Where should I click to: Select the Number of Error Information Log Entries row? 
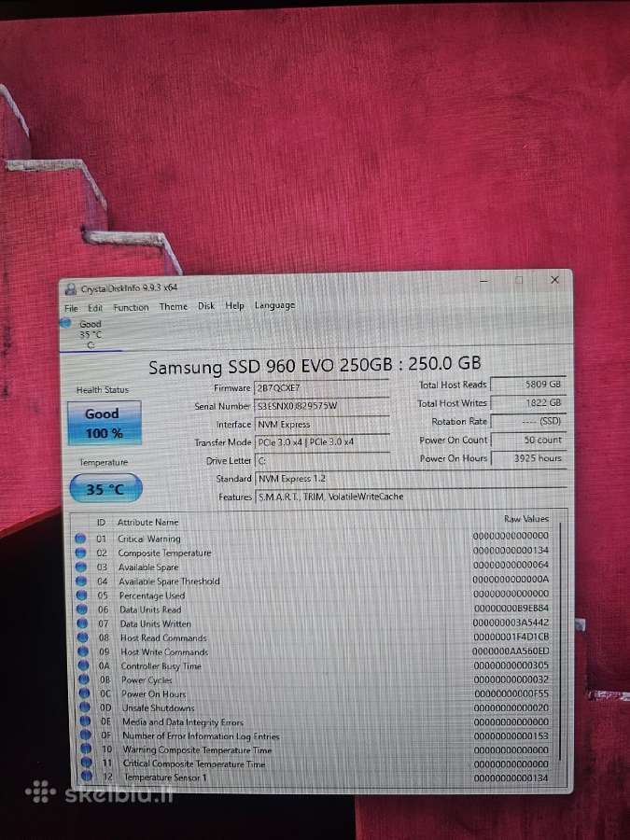point(316,735)
